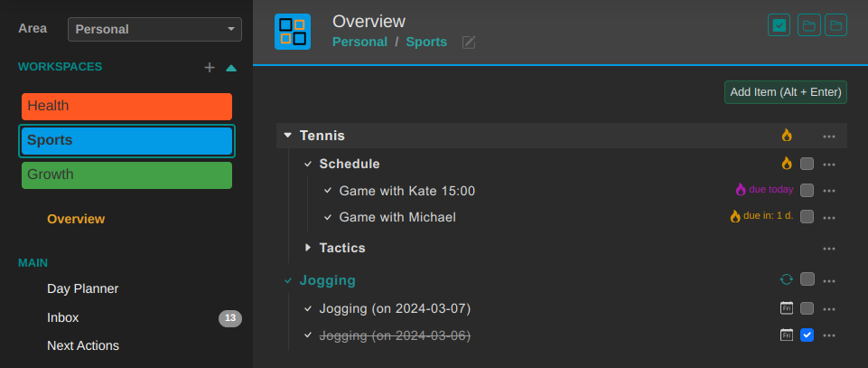Select the blue Sports workspace

tap(126, 141)
